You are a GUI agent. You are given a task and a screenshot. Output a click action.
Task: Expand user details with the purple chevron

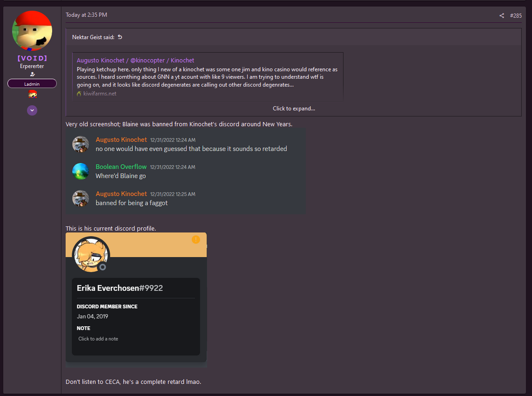[32, 110]
